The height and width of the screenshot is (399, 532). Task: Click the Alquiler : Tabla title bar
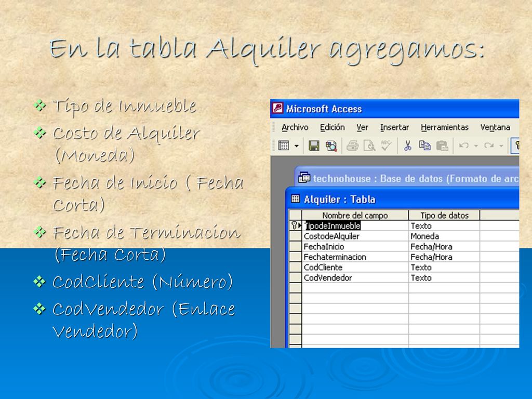point(403,199)
